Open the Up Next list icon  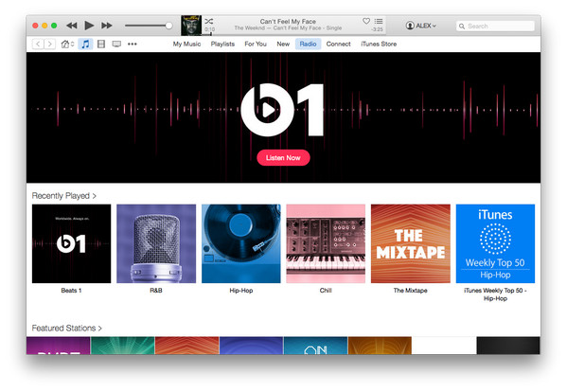coord(379,22)
